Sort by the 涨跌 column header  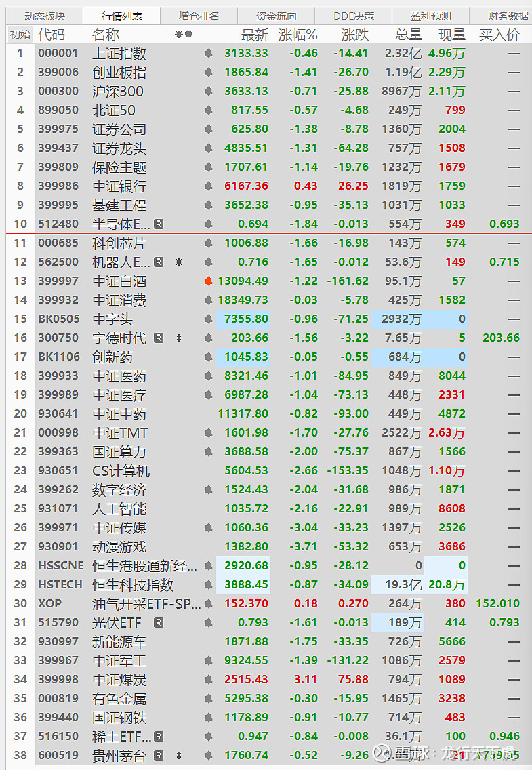[x=355, y=35]
